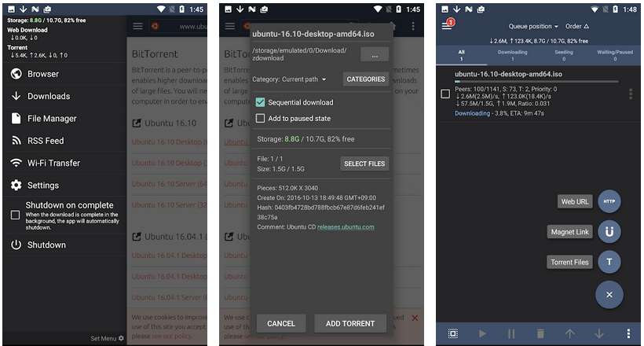Click the ubuntu-16.10 torrent progress bar
This screenshot has height=346, width=644.
[536, 82]
